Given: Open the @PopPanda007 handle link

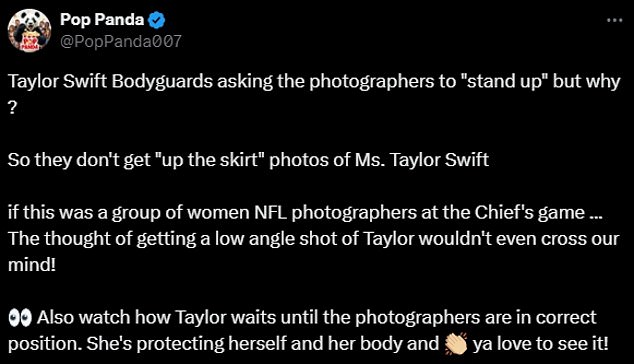Looking at the screenshot, I should [121, 41].
